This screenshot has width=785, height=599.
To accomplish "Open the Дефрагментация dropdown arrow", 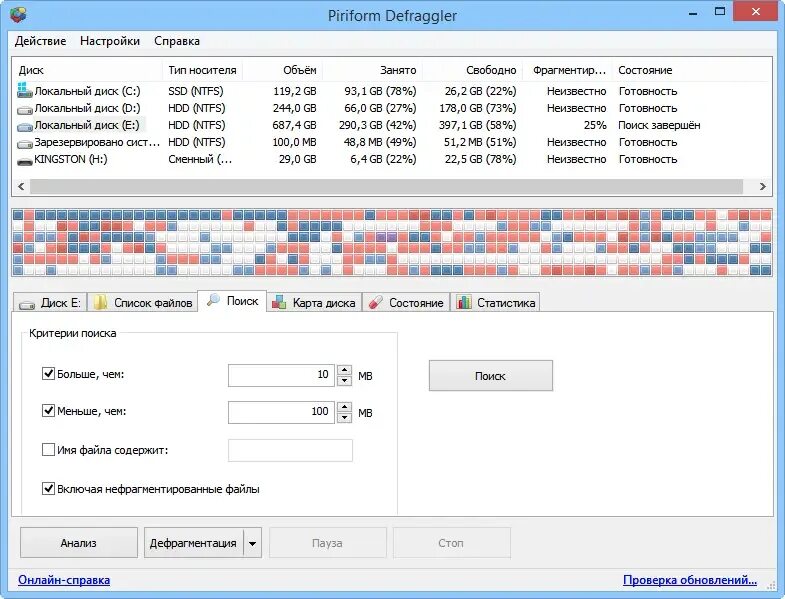I will point(253,543).
